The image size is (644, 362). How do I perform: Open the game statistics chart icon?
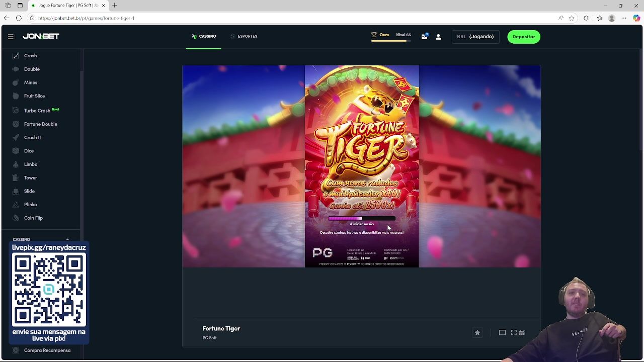pyautogui.click(x=522, y=332)
